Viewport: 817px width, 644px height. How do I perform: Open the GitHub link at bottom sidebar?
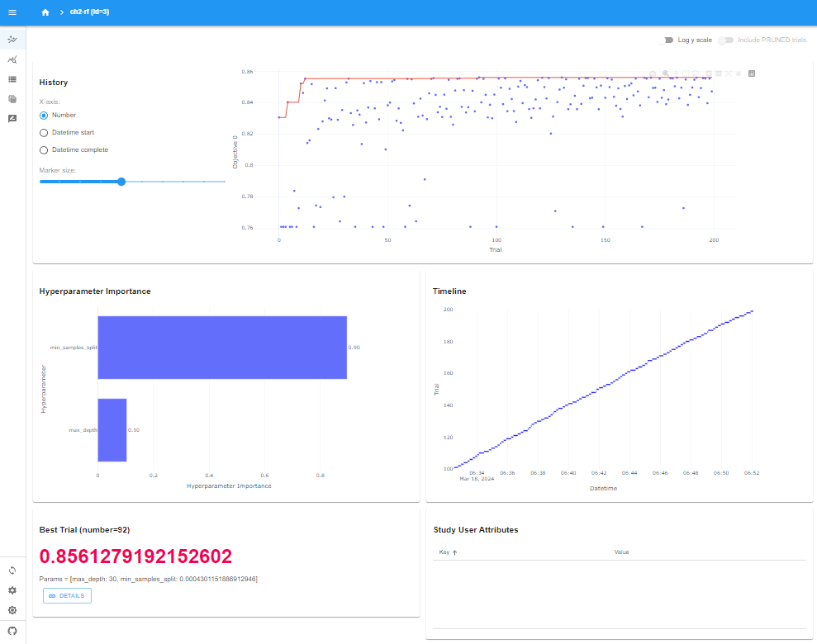pos(12,629)
